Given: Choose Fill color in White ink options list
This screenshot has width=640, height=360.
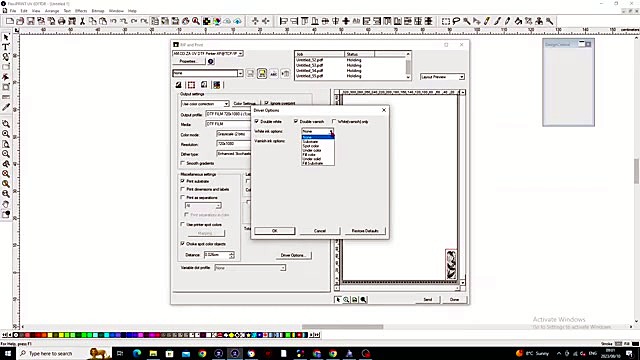Looking at the screenshot, I should point(318,155).
